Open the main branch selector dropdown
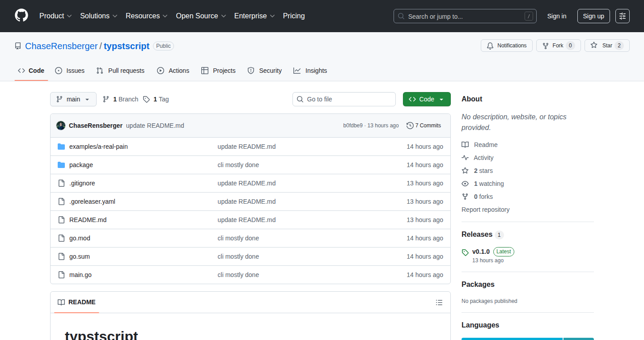The width and height of the screenshot is (644, 340). (73, 99)
